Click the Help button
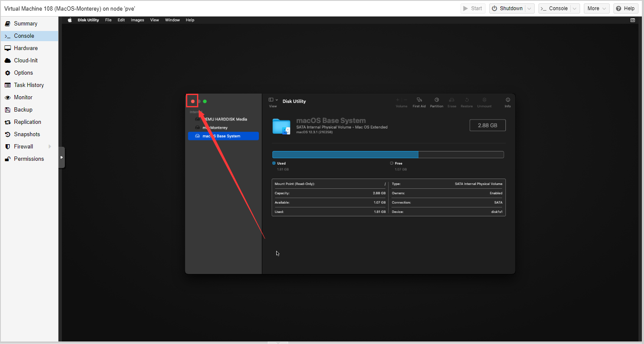This screenshot has width=644, height=344. (625, 8)
